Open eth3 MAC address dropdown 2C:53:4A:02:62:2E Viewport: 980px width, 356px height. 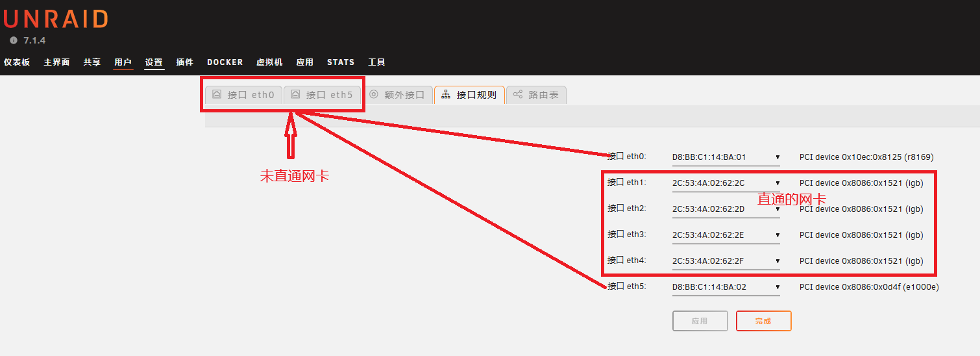(726, 235)
